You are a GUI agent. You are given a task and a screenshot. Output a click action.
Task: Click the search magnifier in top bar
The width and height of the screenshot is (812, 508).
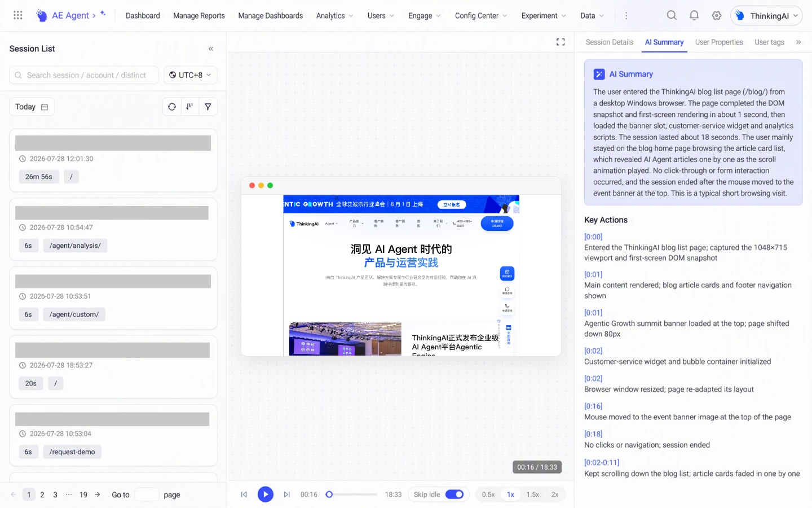click(x=672, y=15)
